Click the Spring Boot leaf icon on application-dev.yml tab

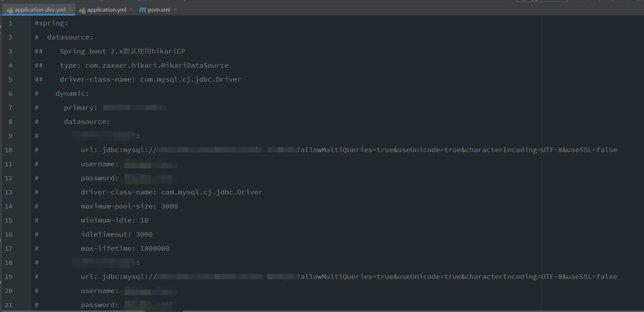(10, 10)
